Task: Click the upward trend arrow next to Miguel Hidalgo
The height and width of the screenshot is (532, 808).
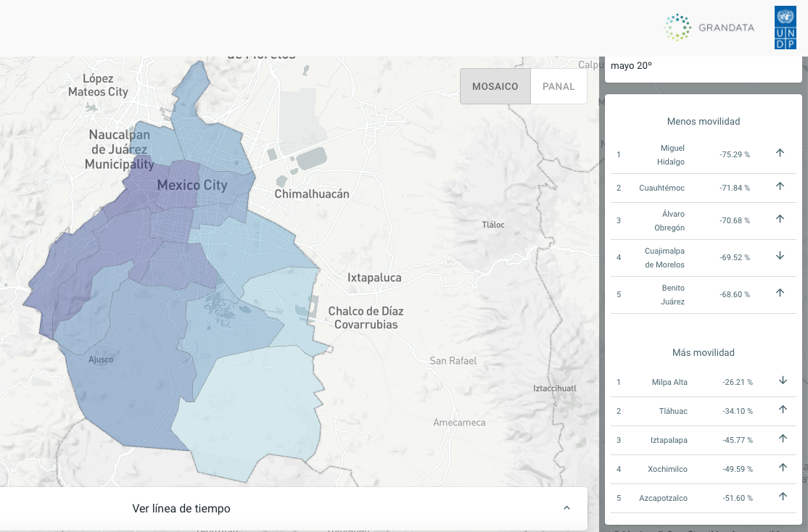Action: pos(780,154)
